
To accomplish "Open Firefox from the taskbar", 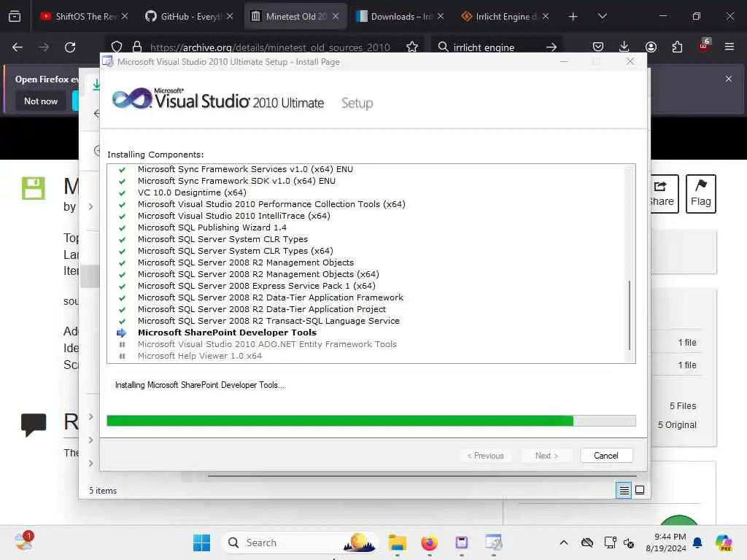I will [x=429, y=542].
